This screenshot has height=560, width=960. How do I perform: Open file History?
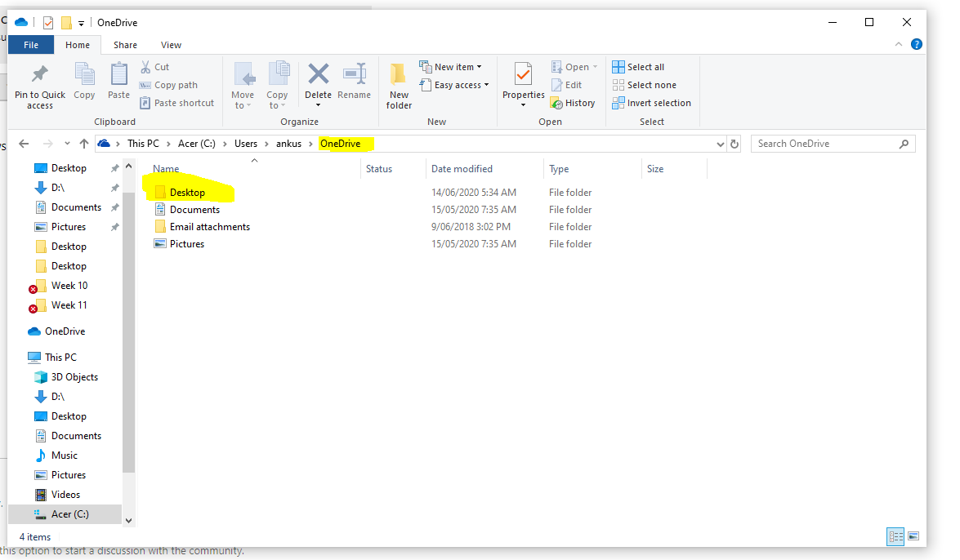[573, 103]
